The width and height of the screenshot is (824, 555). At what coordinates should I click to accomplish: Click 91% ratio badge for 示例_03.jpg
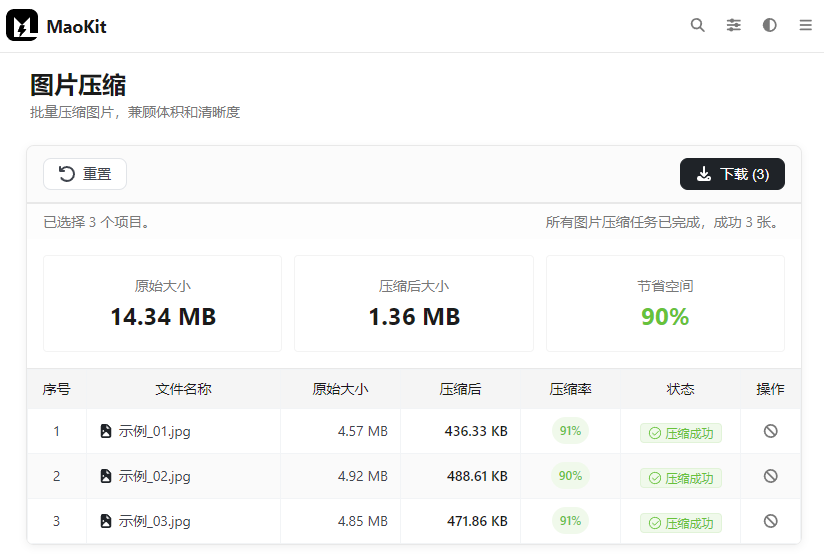click(570, 521)
